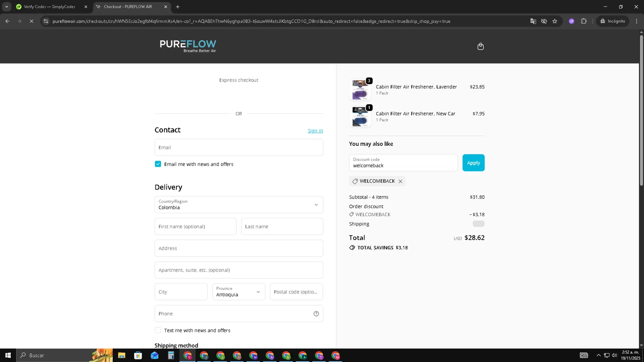Go back to the previous page

click(7, 21)
